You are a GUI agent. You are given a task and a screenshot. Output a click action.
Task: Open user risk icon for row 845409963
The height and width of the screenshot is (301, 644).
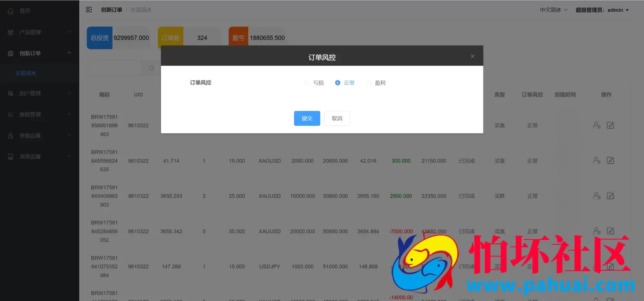coord(597,196)
